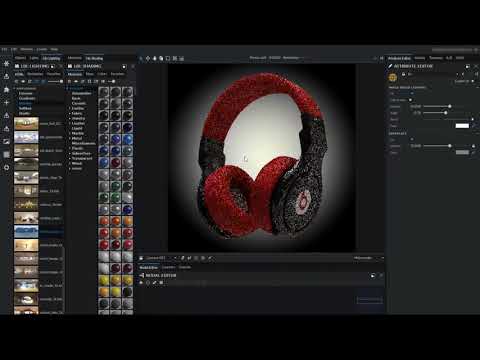Click the tray icon below the sun icon

(x=6, y=76)
